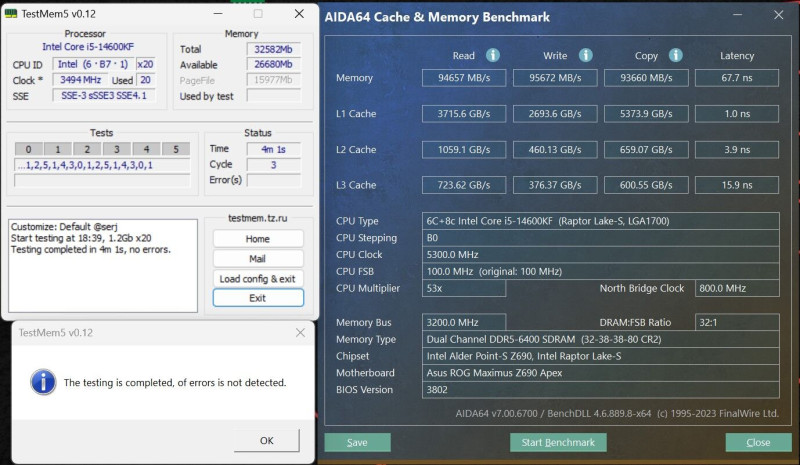This screenshot has width=800, height=465.
Task: Save AIDA64 benchmark results
Action: tap(357, 443)
